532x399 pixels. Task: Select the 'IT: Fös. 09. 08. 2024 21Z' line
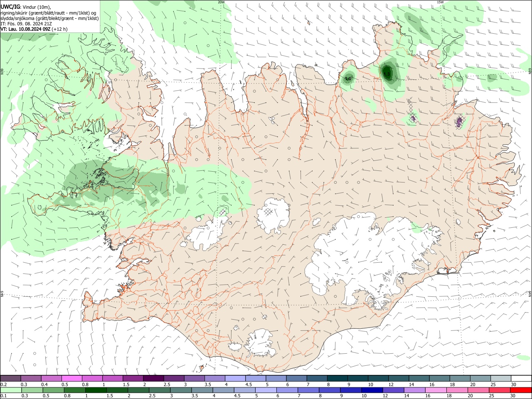pyautogui.click(x=26, y=24)
